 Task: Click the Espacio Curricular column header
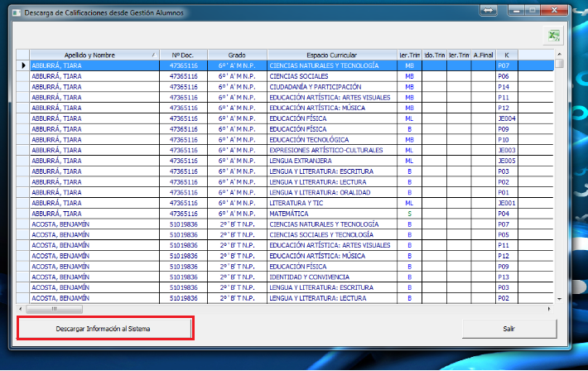click(331, 55)
